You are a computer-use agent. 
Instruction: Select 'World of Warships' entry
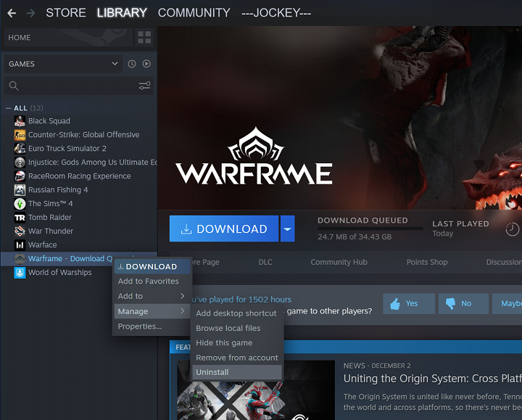point(60,273)
